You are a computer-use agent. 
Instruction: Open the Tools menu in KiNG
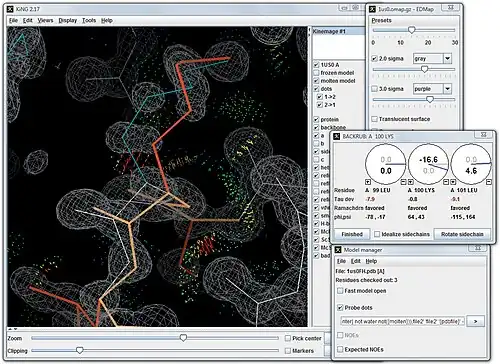pos(89,20)
